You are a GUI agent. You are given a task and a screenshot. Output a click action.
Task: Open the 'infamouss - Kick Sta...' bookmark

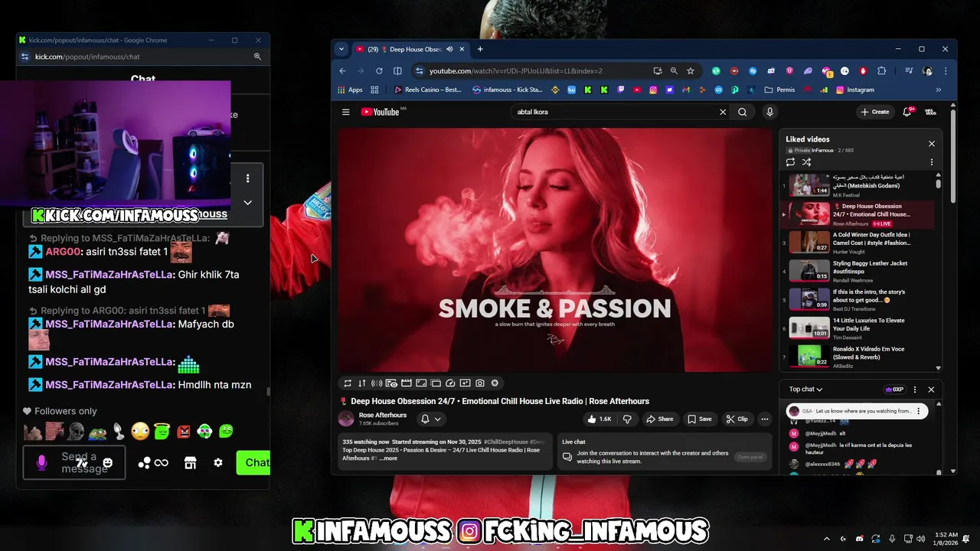(x=507, y=90)
